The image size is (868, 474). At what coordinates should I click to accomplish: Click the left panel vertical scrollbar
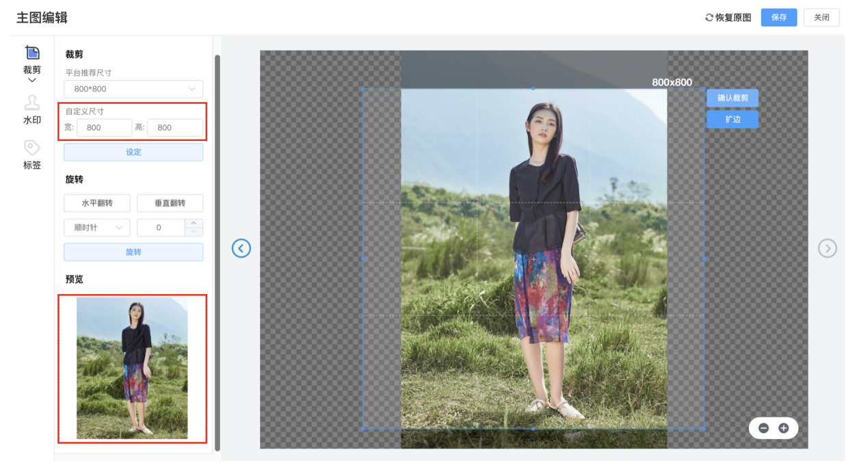tap(218, 253)
